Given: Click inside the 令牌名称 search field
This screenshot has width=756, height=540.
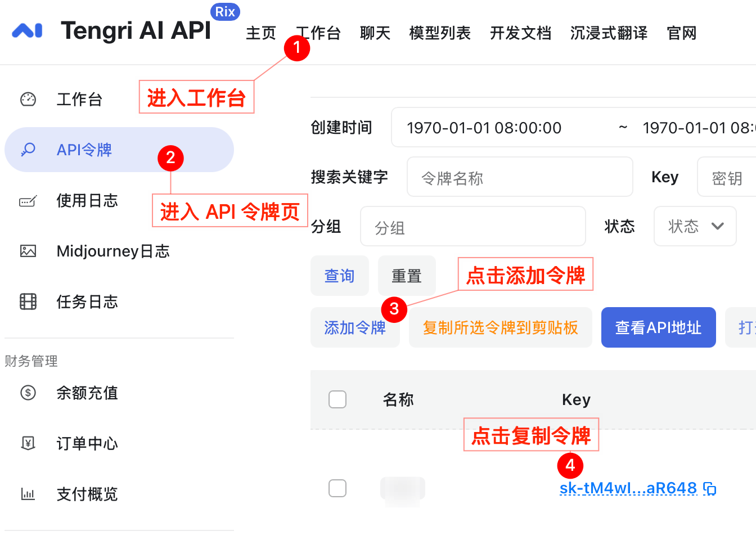Looking at the screenshot, I should click(519, 177).
